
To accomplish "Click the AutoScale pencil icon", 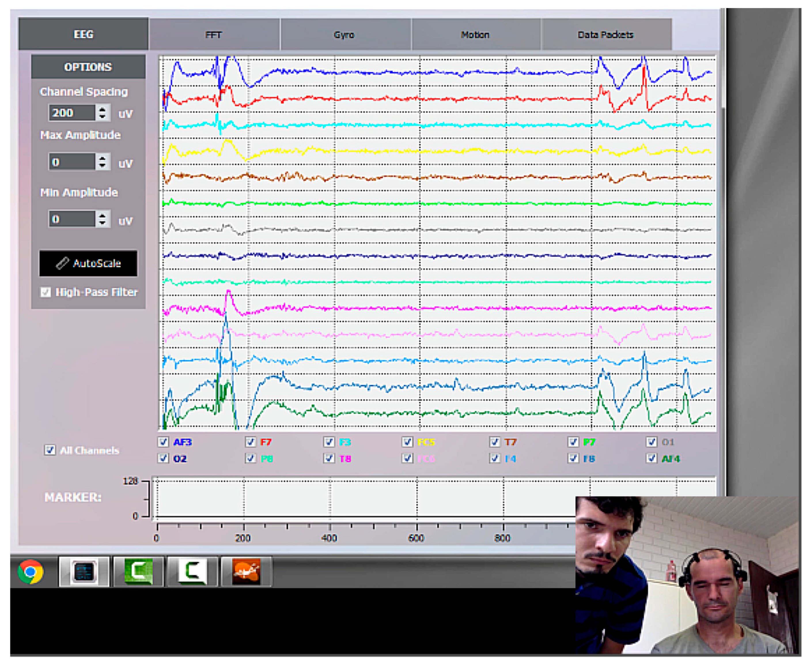I will [x=63, y=263].
